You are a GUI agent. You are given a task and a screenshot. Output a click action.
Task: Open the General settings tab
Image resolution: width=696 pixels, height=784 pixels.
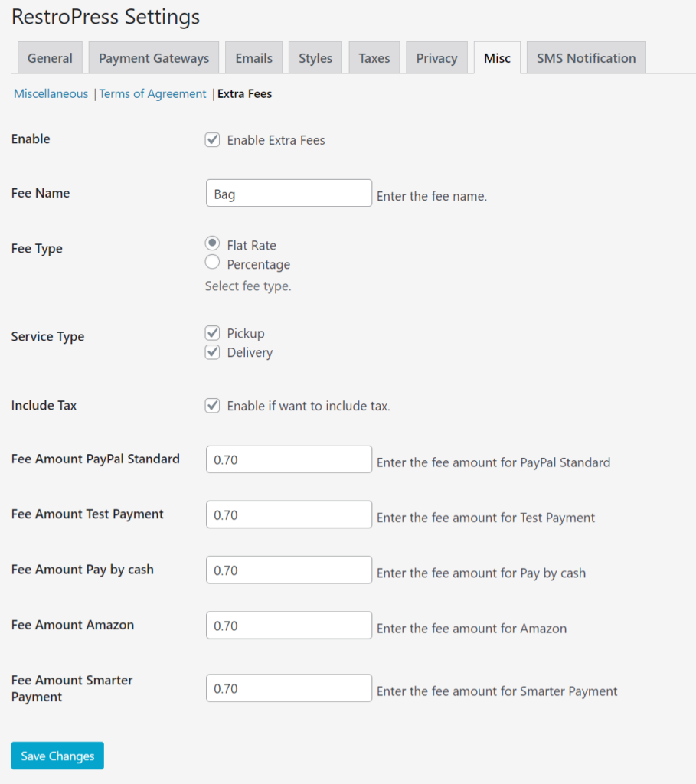(x=50, y=58)
